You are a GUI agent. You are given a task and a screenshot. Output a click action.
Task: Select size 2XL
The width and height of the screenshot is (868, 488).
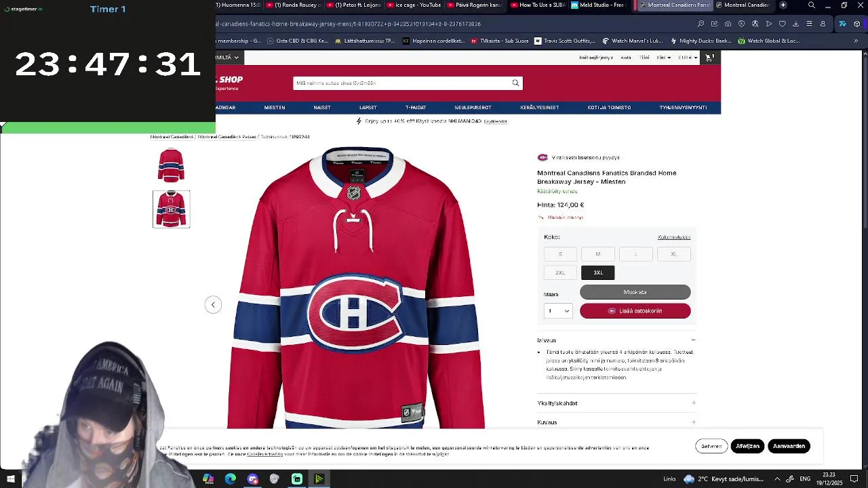click(x=560, y=272)
